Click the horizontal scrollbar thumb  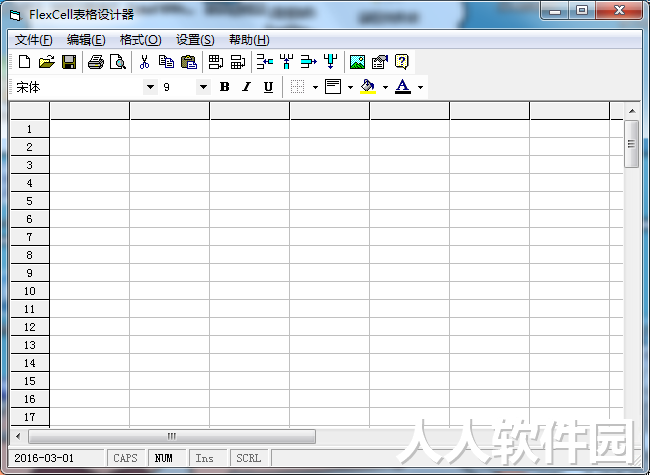point(172,436)
